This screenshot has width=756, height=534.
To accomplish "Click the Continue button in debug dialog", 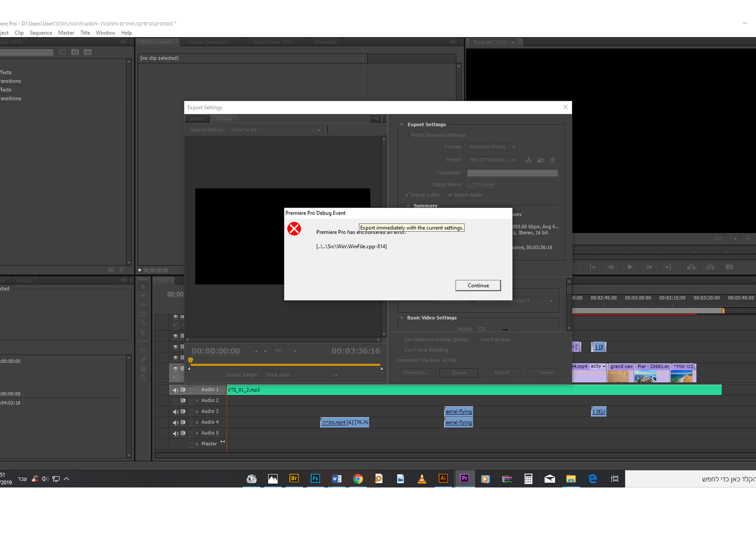I will [x=478, y=285].
